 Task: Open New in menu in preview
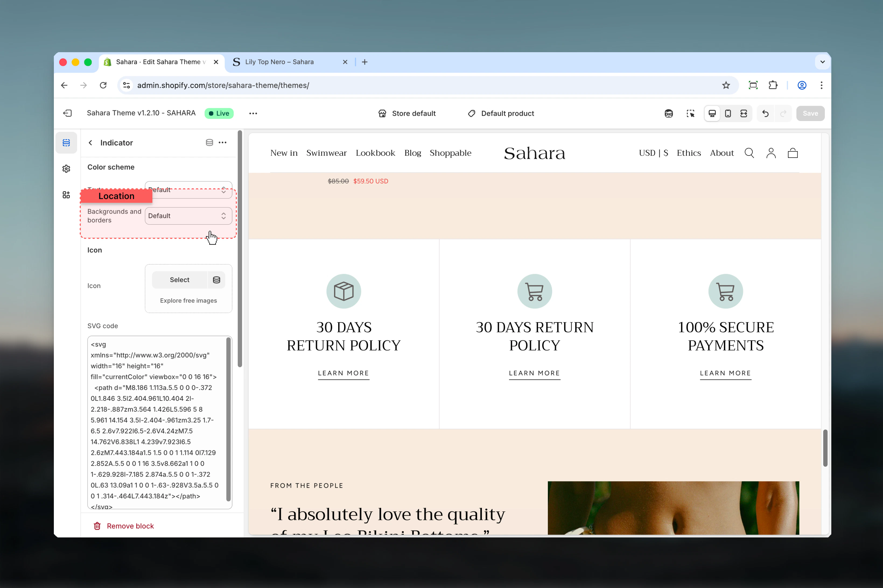(x=284, y=153)
